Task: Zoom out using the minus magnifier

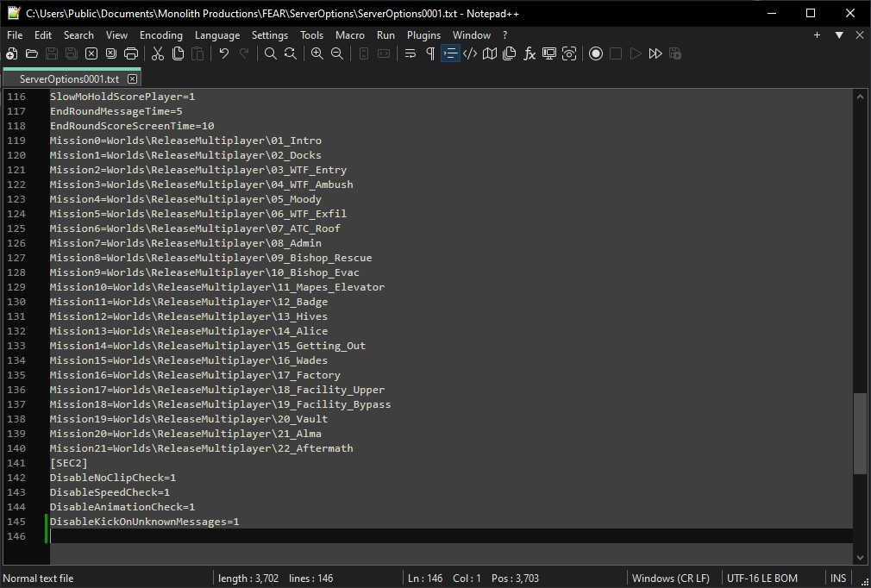Action: tap(337, 53)
